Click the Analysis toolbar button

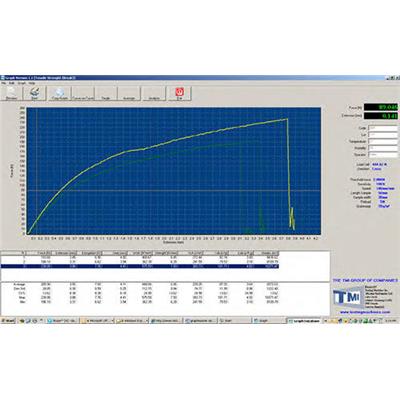click(x=154, y=94)
